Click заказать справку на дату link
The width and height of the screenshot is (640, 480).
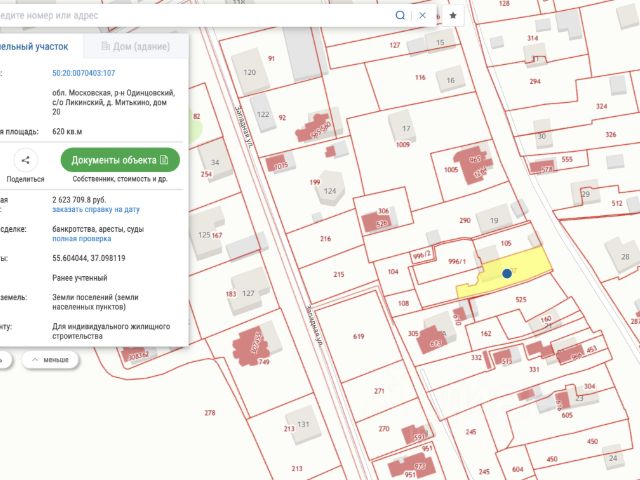click(96, 209)
